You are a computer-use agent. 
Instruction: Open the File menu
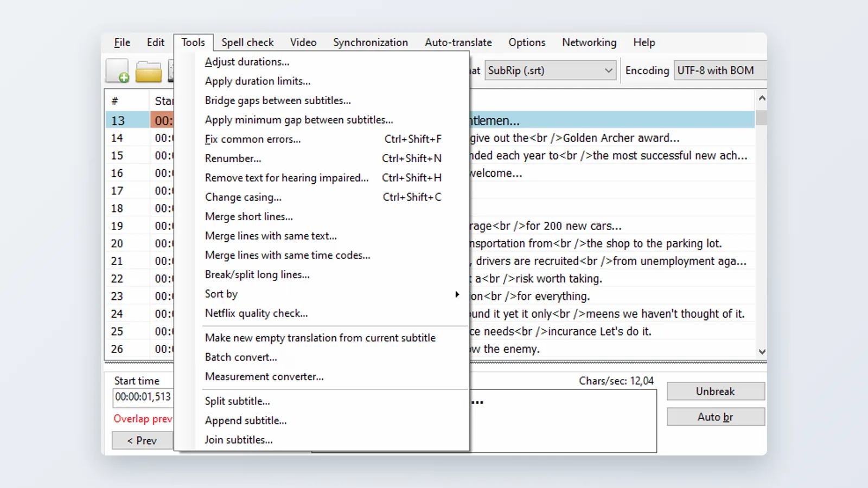pos(122,42)
